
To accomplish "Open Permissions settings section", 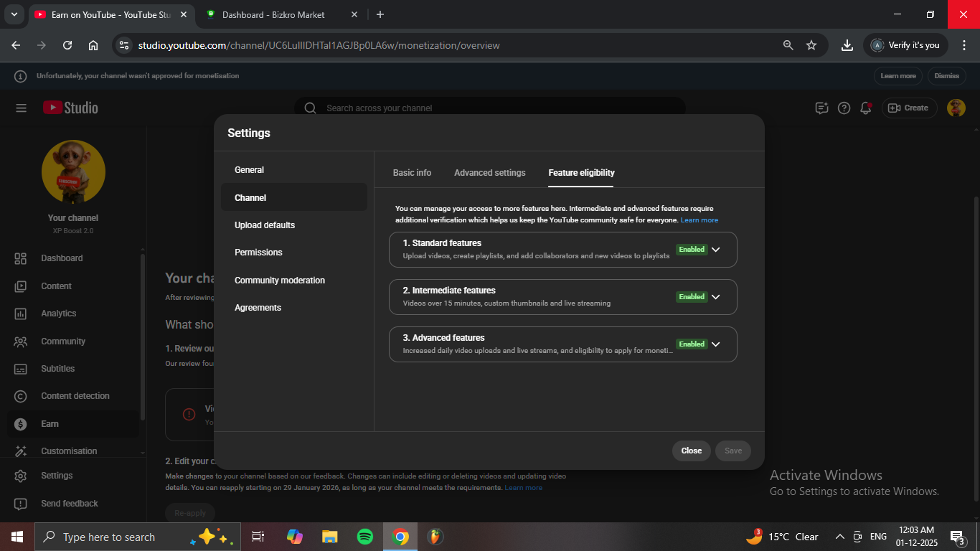I will click(x=258, y=253).
